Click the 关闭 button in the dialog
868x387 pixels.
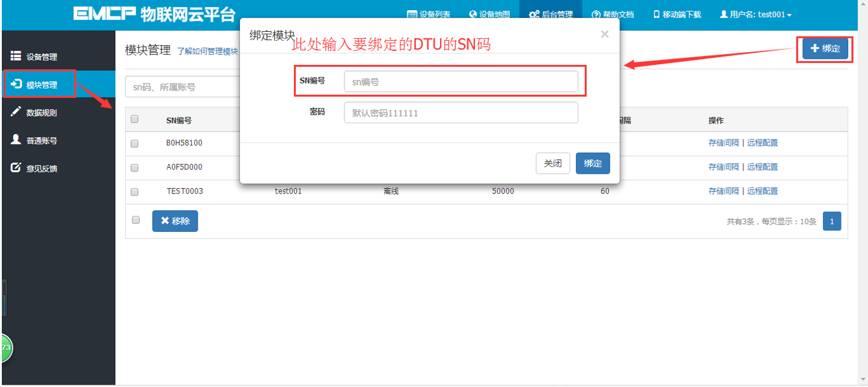tap(552, 163)
